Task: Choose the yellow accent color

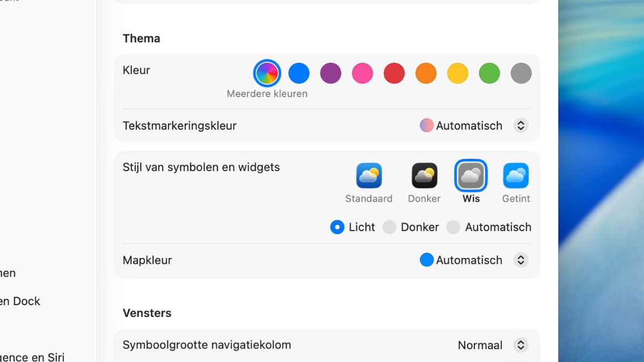Action: click(458, 73)
